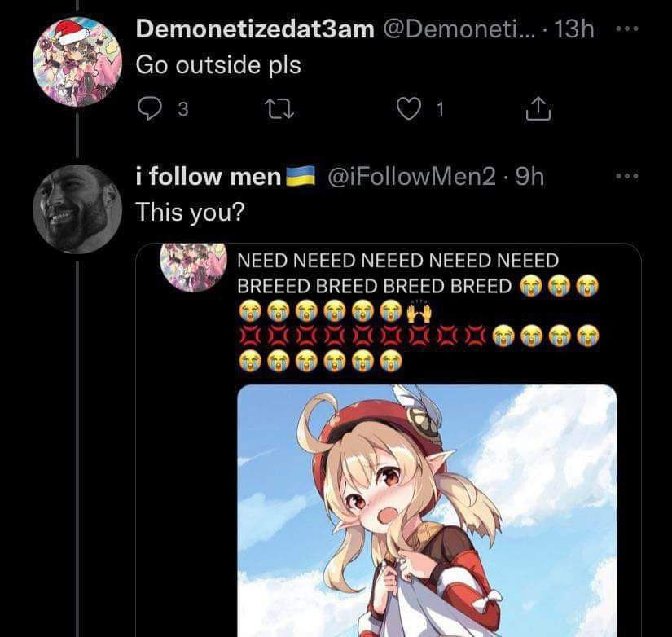Image resolution: width=672 pixels, height=637 pixels.
Task: Share the Demonetizedat3am tweet
Action: tap(538, 110)
